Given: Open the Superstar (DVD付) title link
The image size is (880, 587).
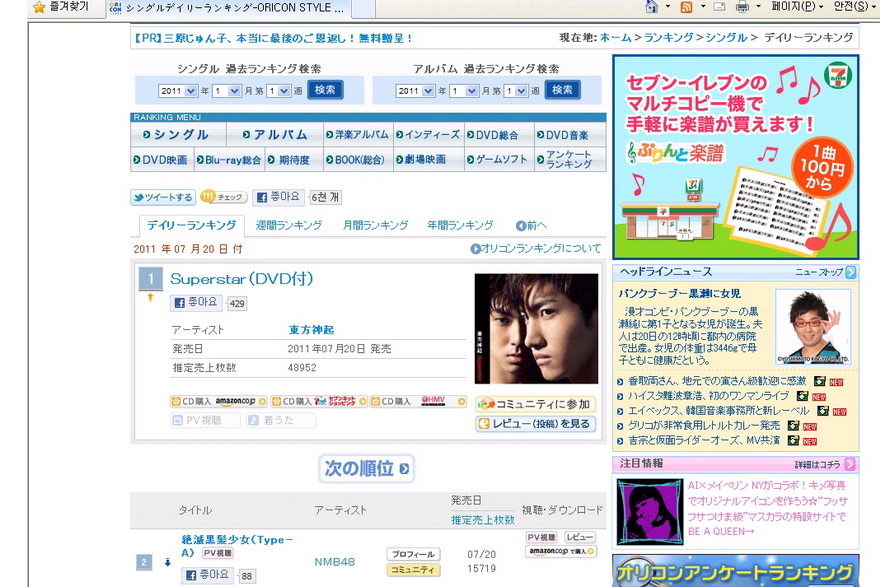Looking at the screenshot, I should (242, 279).
